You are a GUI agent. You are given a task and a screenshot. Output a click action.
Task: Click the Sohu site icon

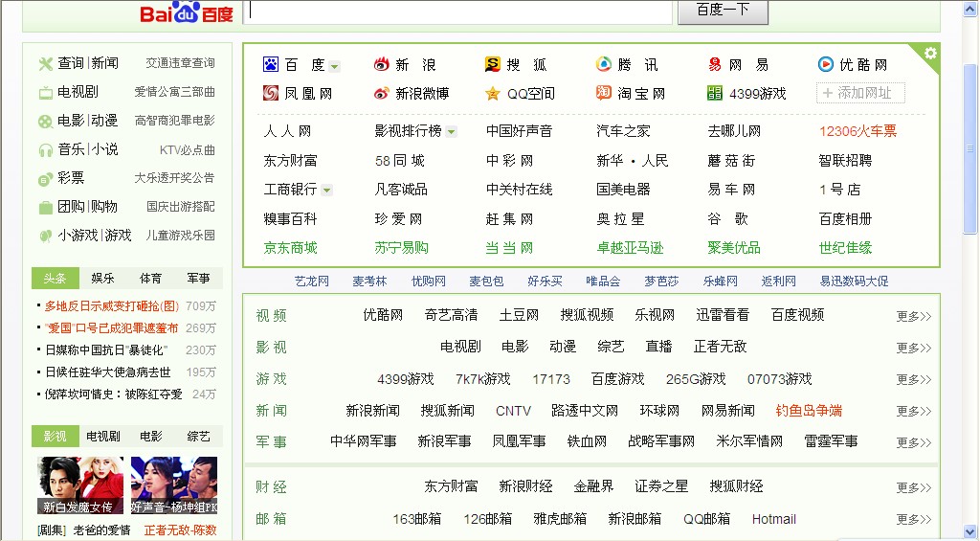(x=493, y=64)
